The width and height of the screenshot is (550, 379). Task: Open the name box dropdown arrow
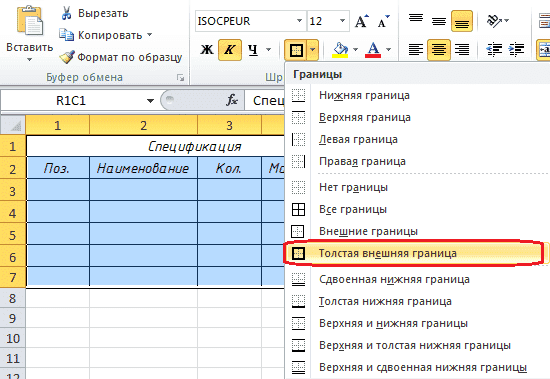(x=150, y=101)
